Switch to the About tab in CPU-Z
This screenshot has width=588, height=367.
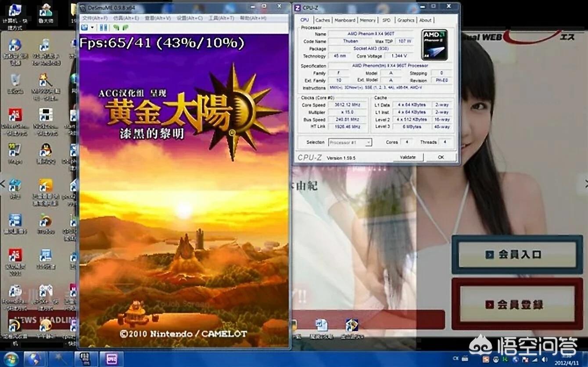pyautogui.click(x=425, y=20)
